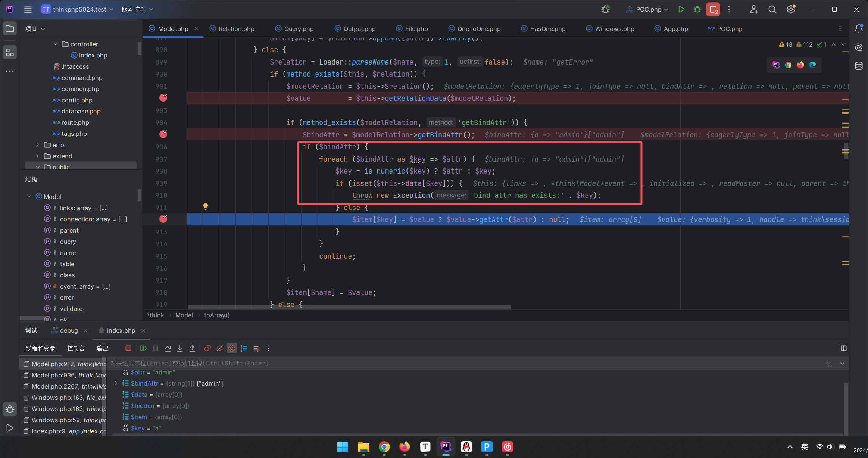868x458 pixels.
Task: Open Search Everywhere magnifier
Action: pyautogui.click(x=772, y=9)
